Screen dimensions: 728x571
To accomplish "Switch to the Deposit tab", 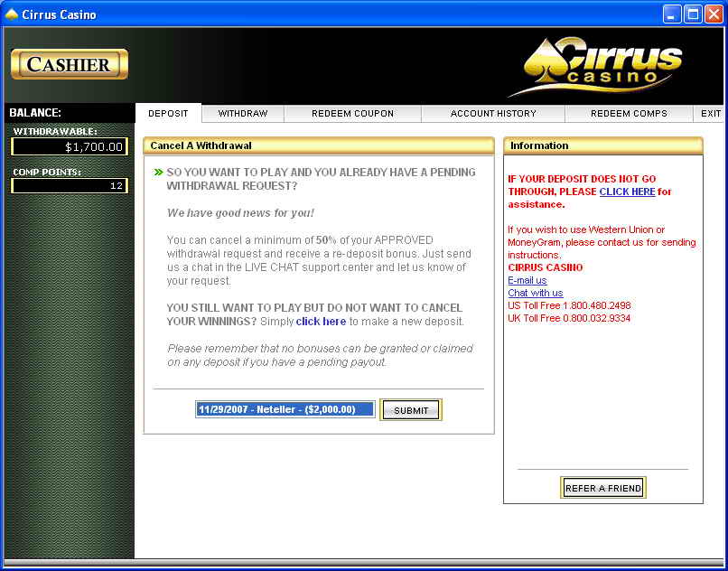I will pyautogui.click(x=168, y=113).
